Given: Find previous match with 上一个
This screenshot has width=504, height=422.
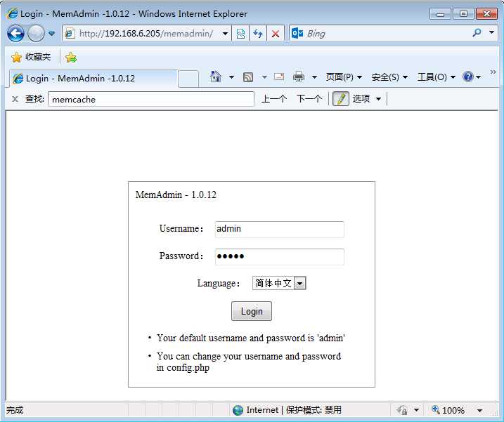Looking at the screenshot, I should (274, 98).
